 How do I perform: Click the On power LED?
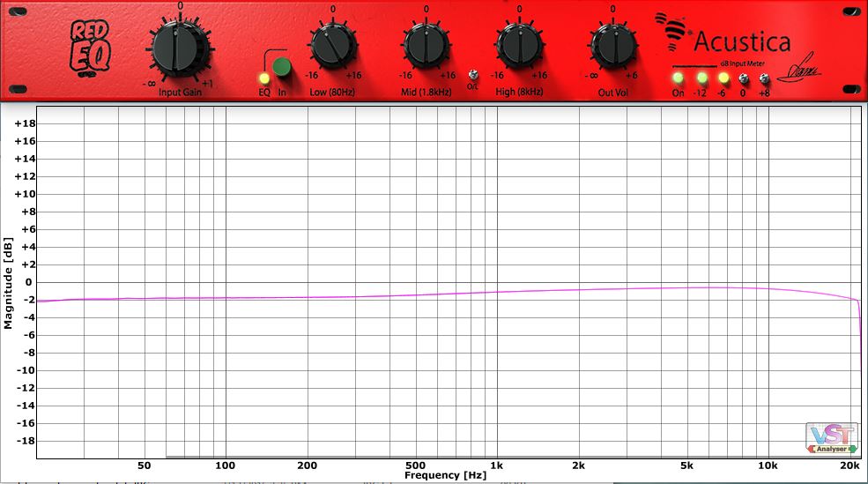[678, 78]
